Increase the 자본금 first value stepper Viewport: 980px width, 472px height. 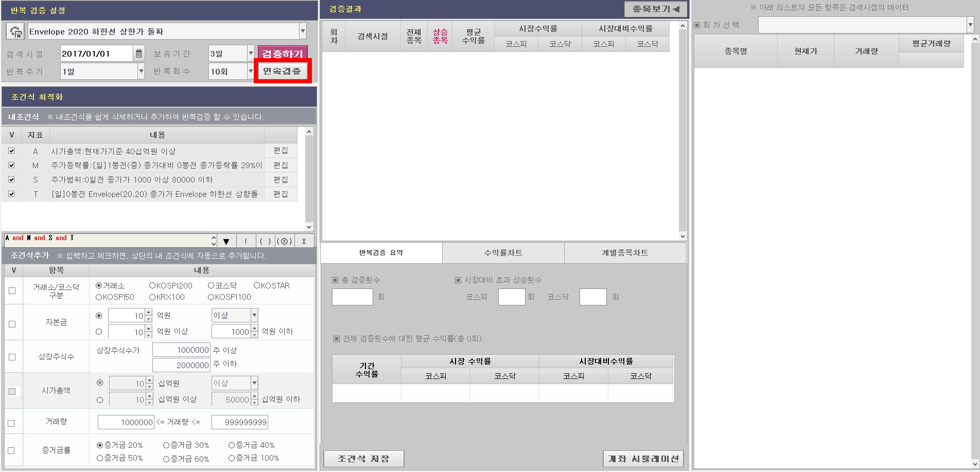click(149, 312)
